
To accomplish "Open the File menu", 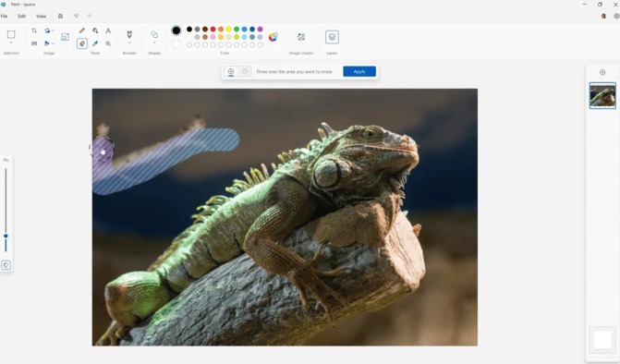I will click(x=4, y=17).
